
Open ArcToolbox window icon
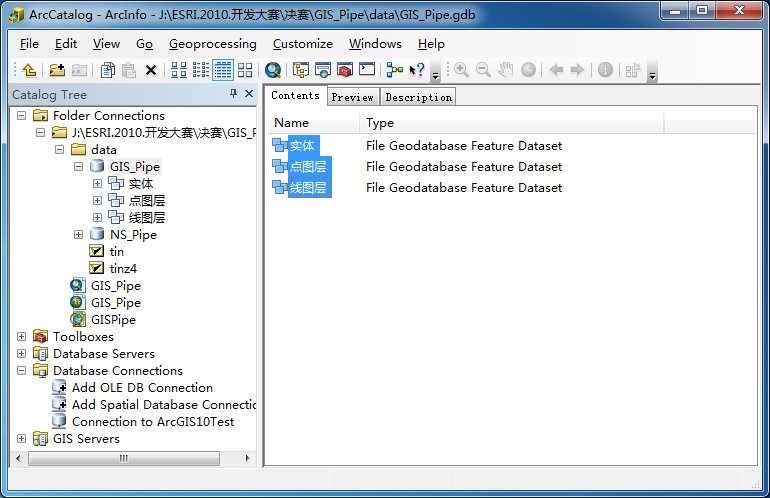click(345, 70)
